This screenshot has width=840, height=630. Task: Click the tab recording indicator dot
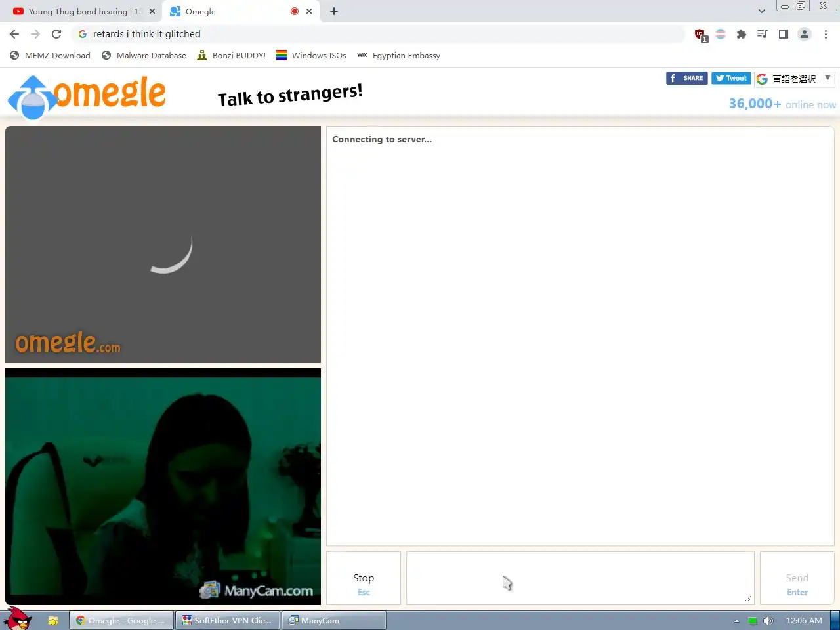tap(295, 11)
